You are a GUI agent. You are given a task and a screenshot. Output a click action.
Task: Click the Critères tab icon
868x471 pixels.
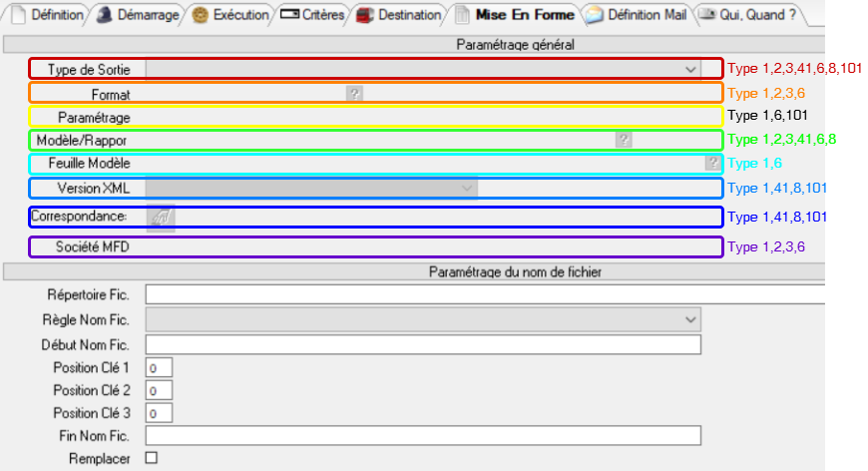click(289, 15)
